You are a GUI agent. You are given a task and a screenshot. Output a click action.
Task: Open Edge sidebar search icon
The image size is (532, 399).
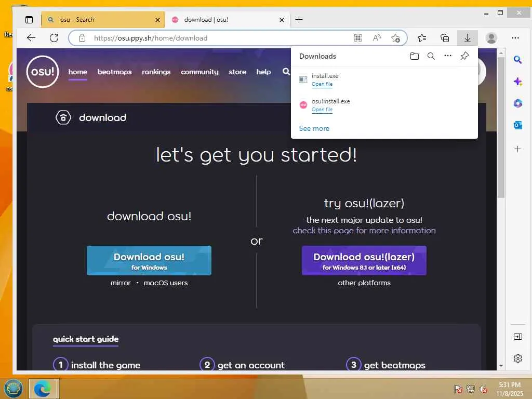pos(517,60)
